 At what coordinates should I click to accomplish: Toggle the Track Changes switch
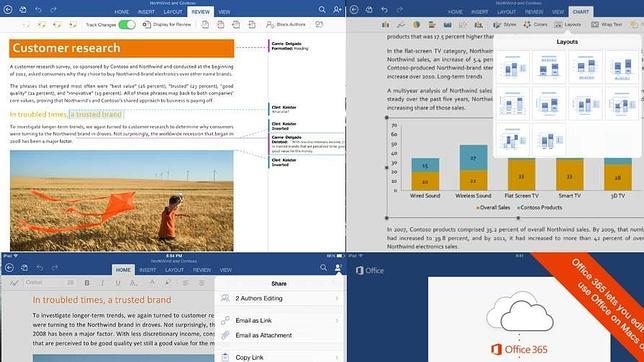(127, 25)
